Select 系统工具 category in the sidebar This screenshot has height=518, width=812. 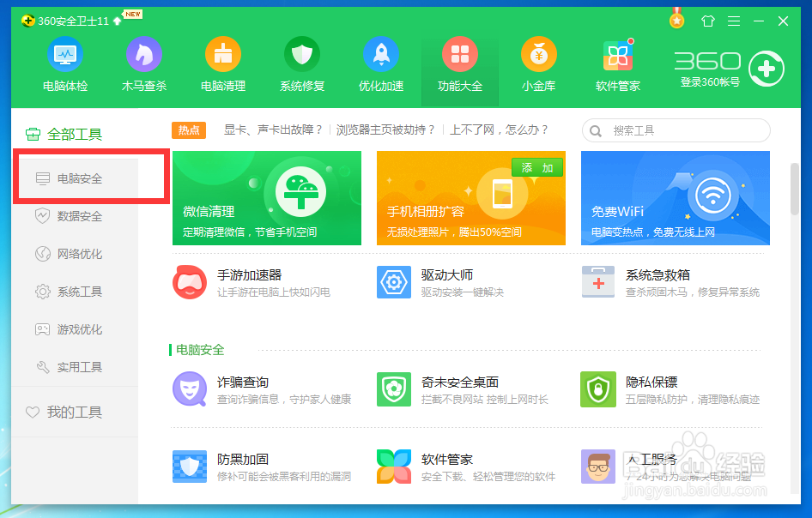coord(75,292)
